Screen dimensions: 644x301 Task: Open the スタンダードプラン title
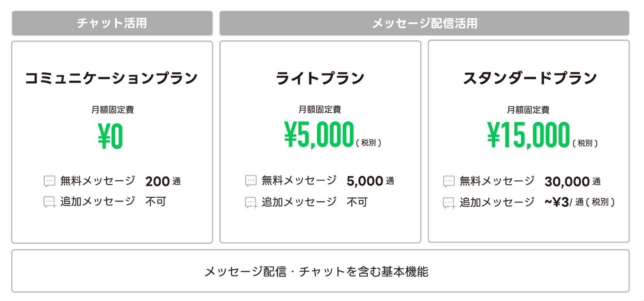click(530, 78)
